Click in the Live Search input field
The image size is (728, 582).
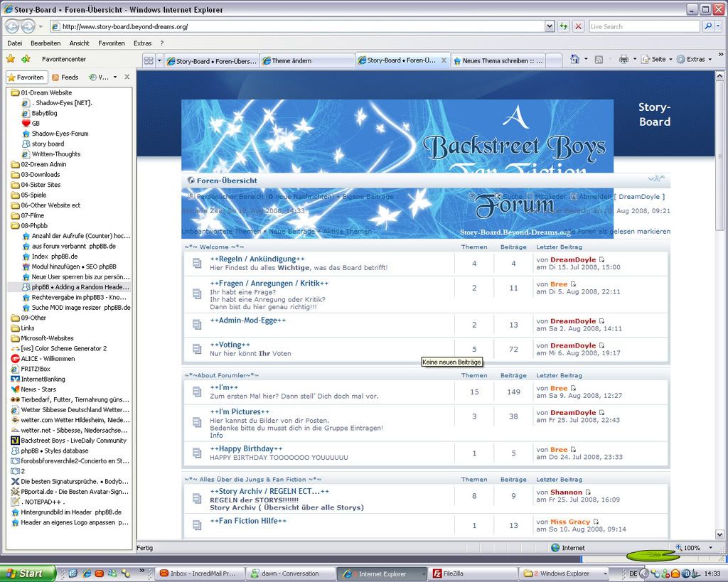(x=643, y=26)
